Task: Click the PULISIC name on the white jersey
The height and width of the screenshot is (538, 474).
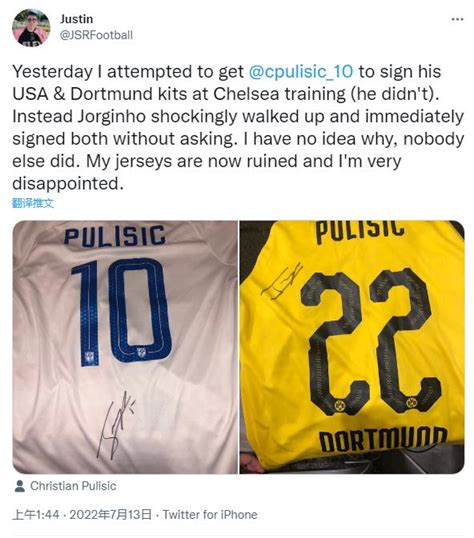Action: (115, 236)
